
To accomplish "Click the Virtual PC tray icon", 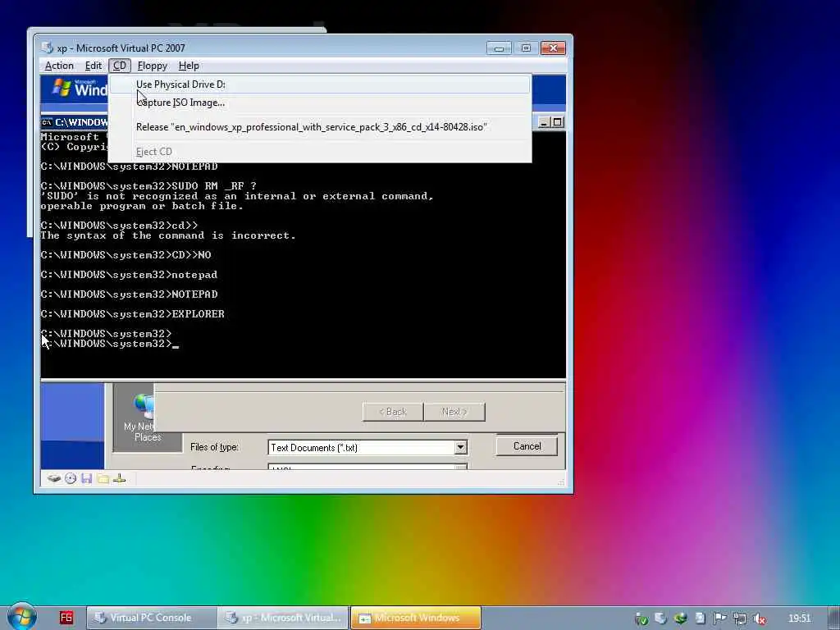I will point(660,619).
